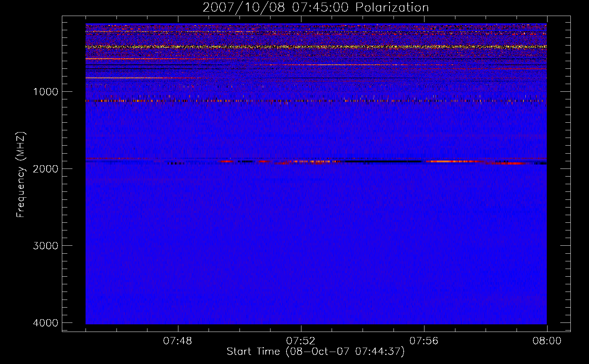
Task: Click the 'Start Time (08-Oct-07 07:44:37)' label
Action: tap(316, 352)
